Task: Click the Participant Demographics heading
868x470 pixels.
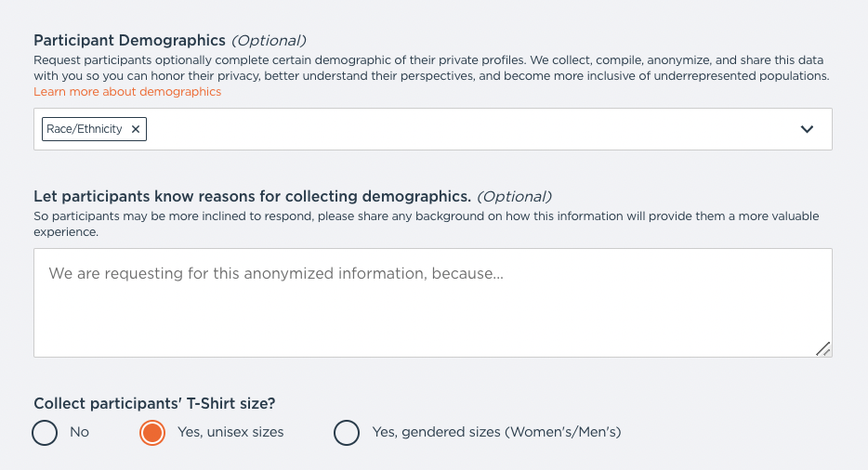Action: pos(129,40)
